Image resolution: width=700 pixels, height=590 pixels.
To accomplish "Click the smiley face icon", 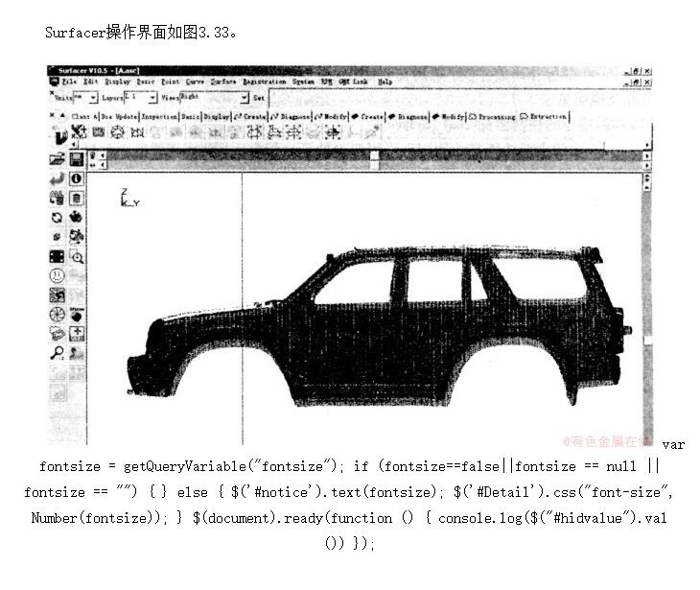I will [57, 275].
